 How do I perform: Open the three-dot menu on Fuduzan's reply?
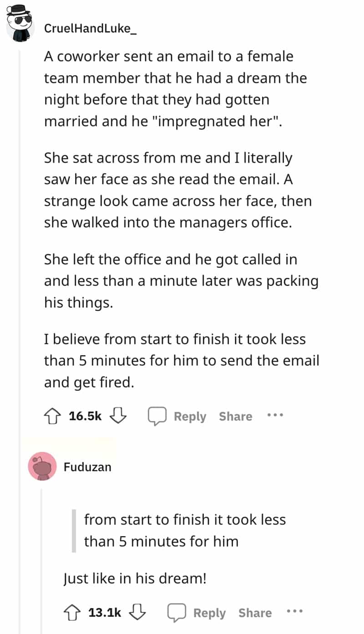pyautogui.click(x=295, y=612)
